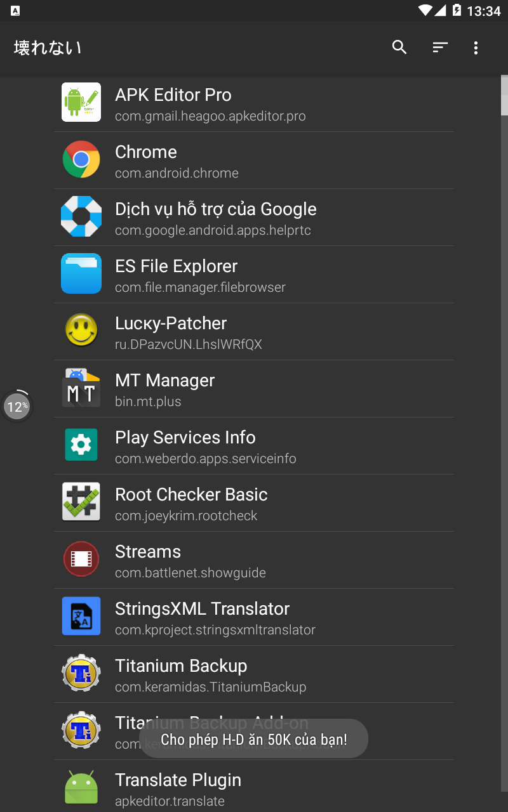Screen dimensions: 508x812
Task: Tap the Lucky-Patcher smiley icon
Action: tap(81, 331)
